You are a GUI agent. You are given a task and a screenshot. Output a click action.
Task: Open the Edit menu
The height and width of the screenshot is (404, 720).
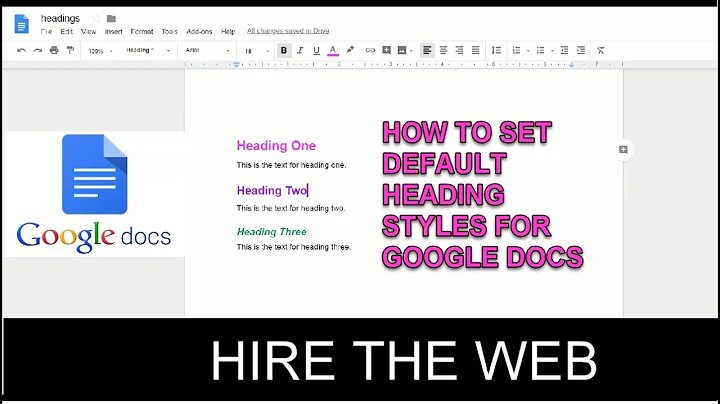[x=67, y=32]
